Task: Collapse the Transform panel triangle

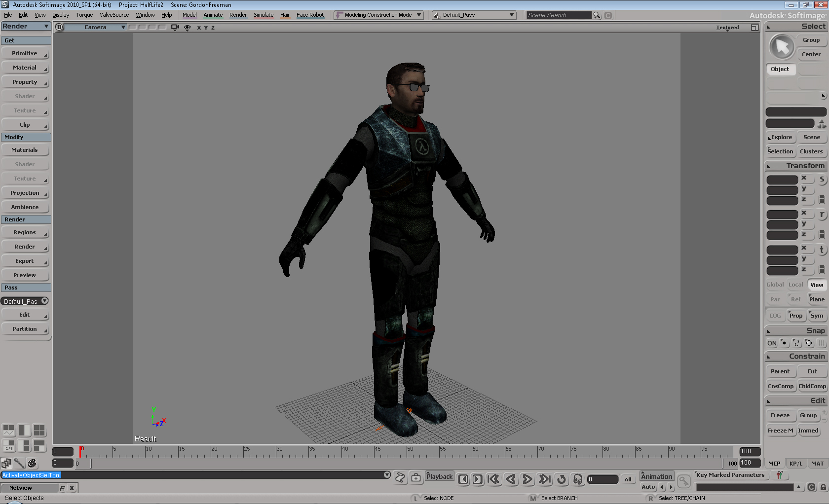Action: (769, 166)
